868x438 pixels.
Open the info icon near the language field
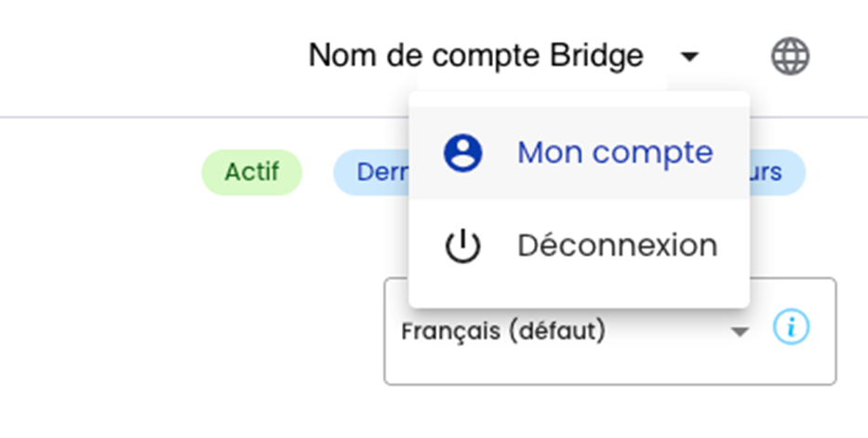(792, 327)
